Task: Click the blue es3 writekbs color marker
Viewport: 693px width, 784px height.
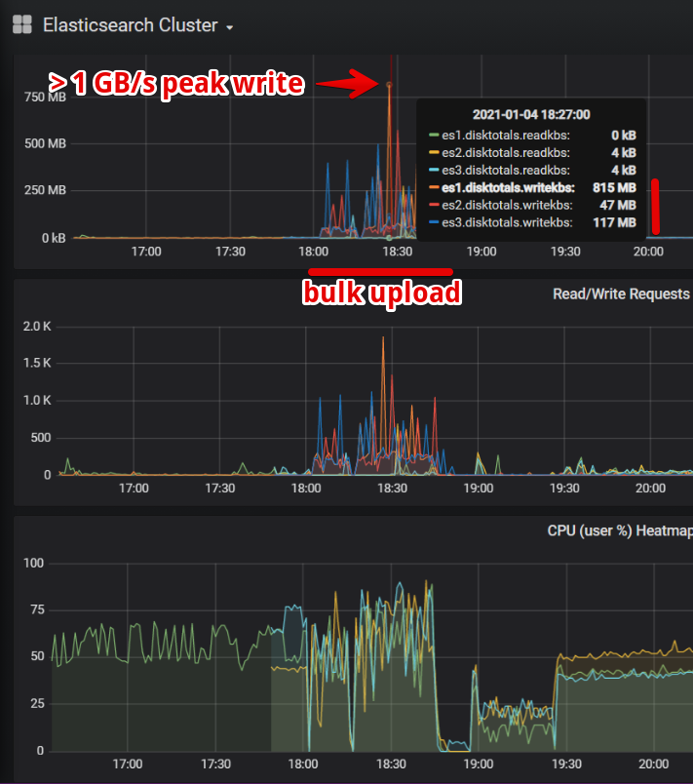Action: click(x=434, y=222)
